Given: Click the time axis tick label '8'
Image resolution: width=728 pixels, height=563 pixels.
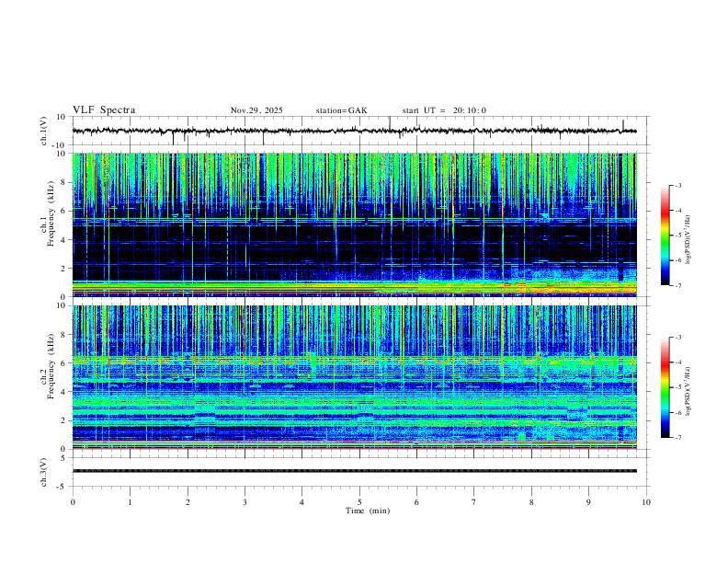Looking at the screenshot, I should click(x=531, y=502).
